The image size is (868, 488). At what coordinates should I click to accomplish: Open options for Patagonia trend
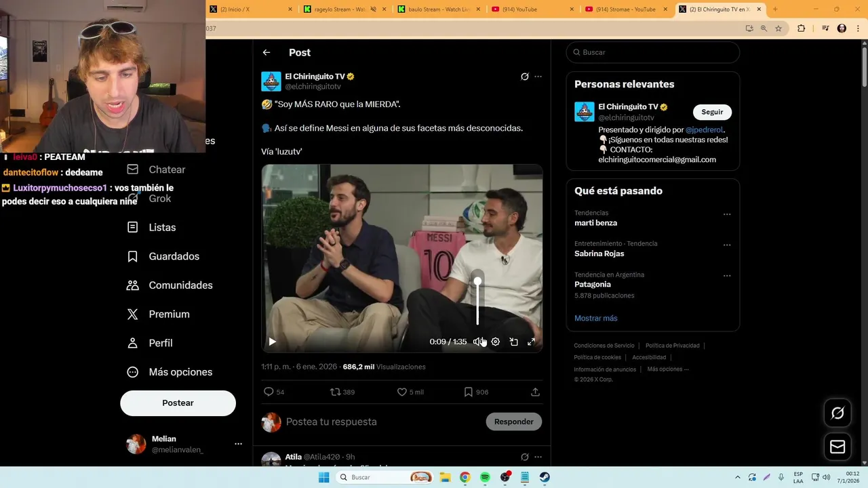pos(727,276)
